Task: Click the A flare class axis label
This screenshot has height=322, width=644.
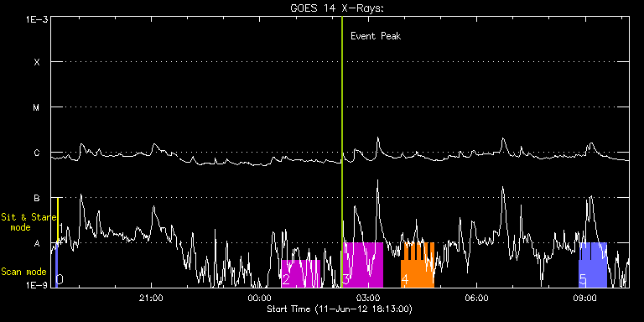Action: point(37,243)
